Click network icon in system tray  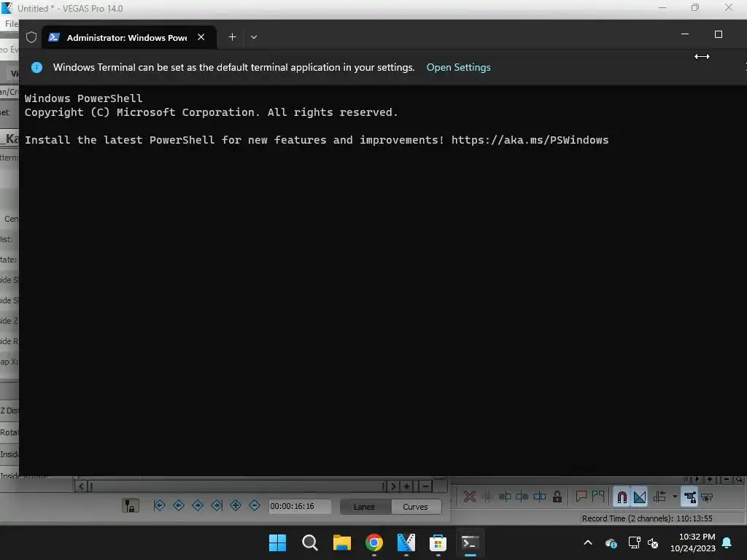coord(634,542)
